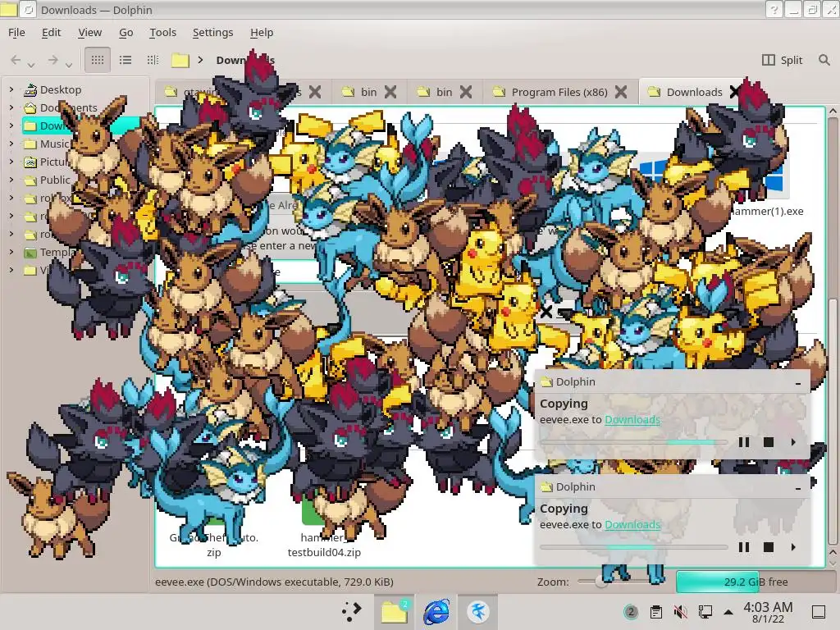Switch to Details list view mode
The image size is (840, 630).
[x=126, y=60]
